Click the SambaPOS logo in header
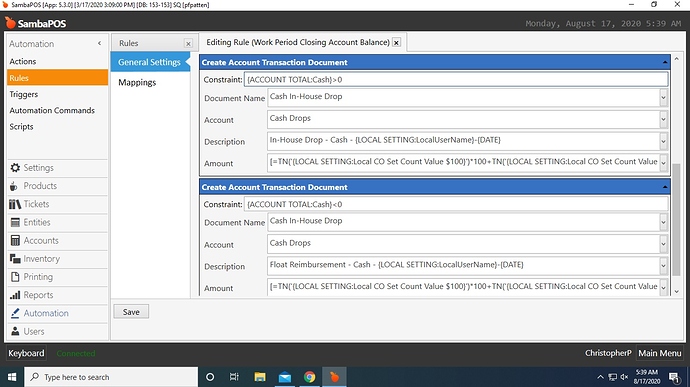The height and width of the screenshot is (387, 690). tap(36, 23)
